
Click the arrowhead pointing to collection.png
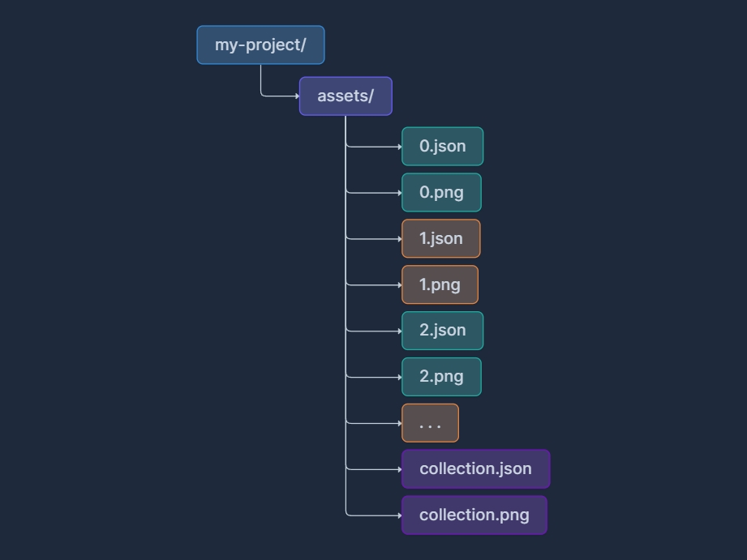click(x=399, y=515)
